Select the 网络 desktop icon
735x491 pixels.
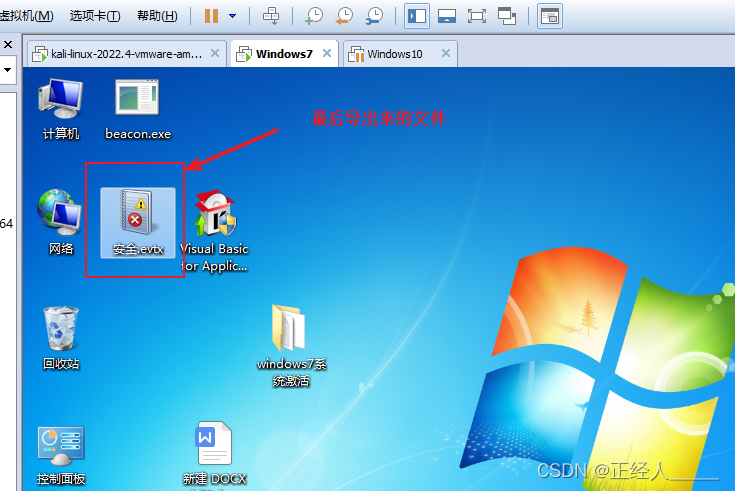click(60, 222)
